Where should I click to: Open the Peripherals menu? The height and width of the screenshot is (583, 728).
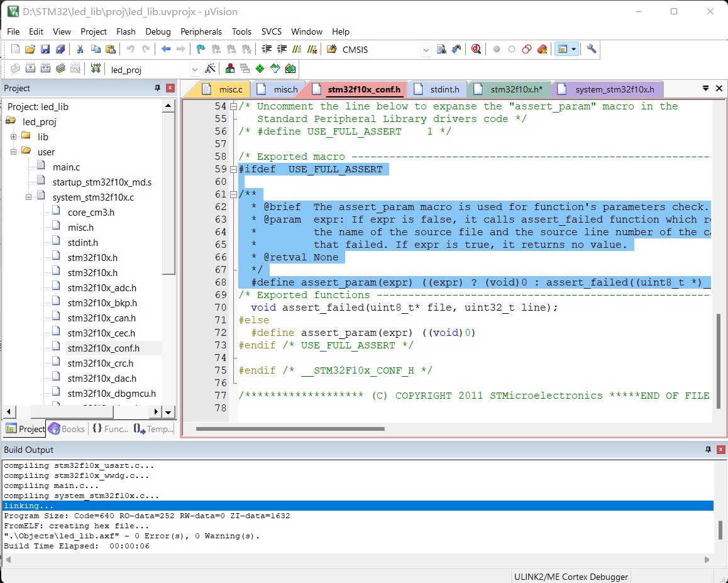201,31
